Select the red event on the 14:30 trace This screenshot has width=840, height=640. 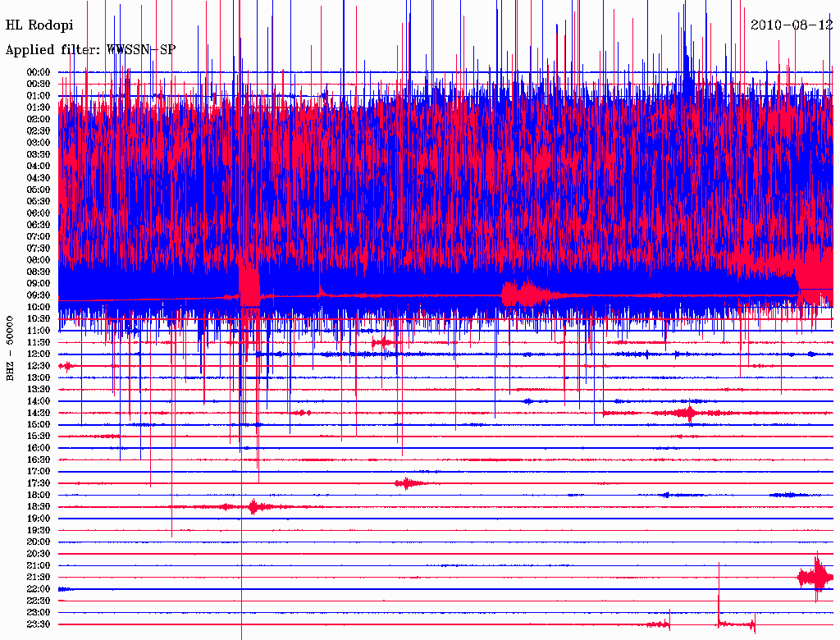(x=687, y=413)
